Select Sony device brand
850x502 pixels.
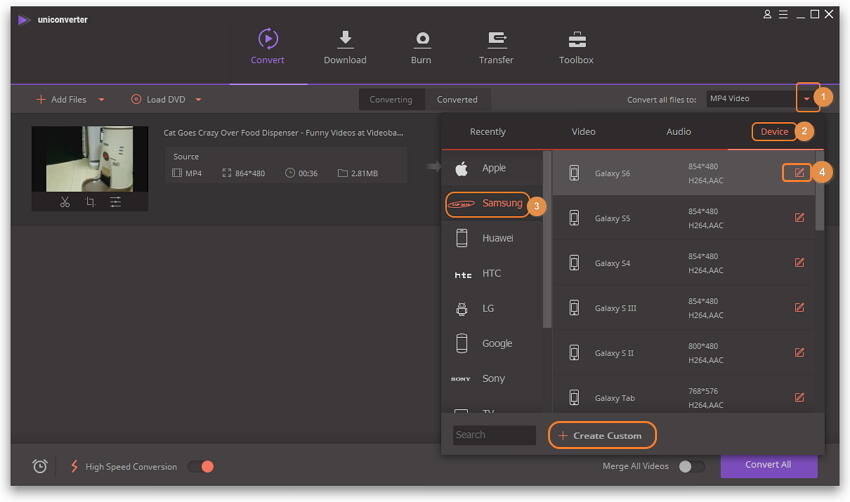tap(492, 378)
